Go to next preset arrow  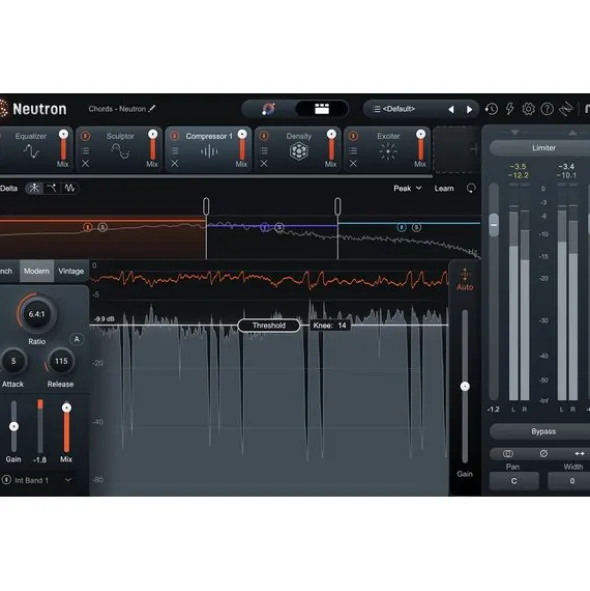[x=469, y=109]
